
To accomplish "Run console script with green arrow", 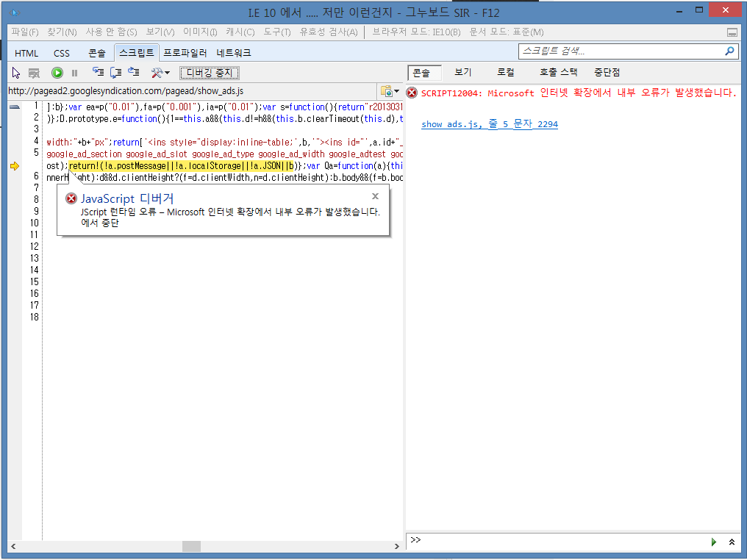I will pyautogui.click(x=712, y=542).
